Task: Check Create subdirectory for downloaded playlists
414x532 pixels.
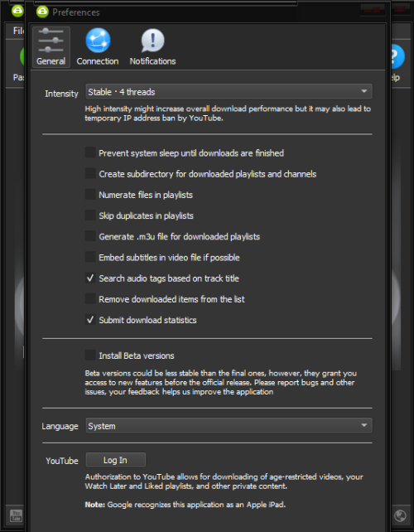Action: [x=90, y=174]
